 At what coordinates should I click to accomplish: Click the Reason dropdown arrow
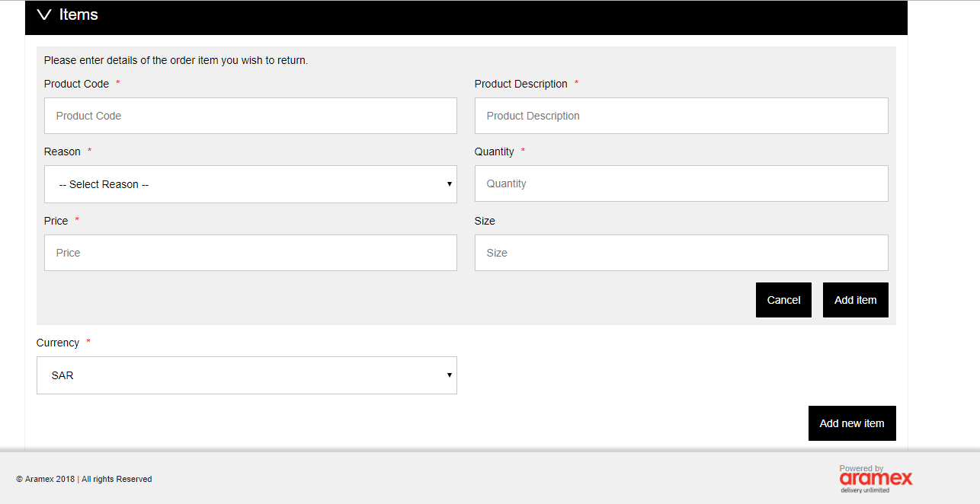(449, 184)
